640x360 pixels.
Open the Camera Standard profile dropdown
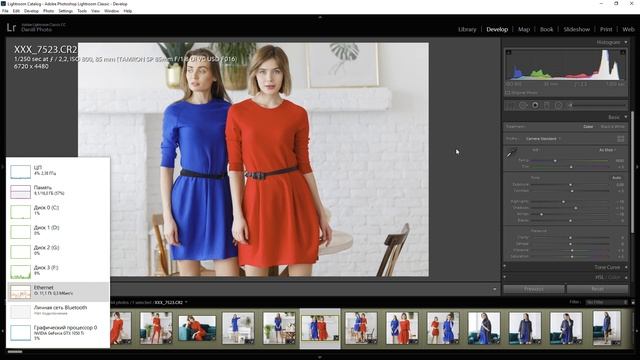[543, 139]
